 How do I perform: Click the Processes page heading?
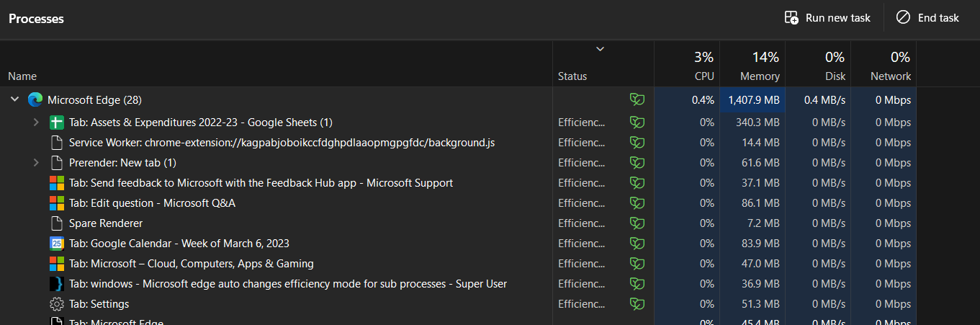coord(36,19)
